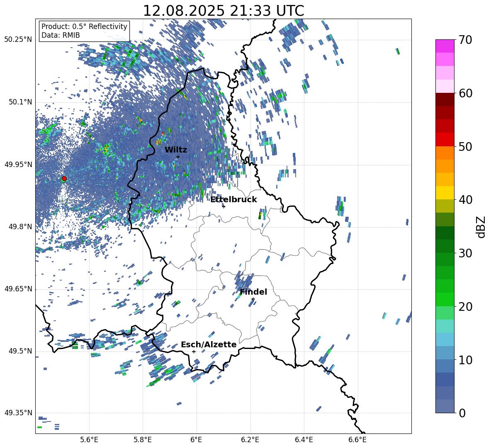Viewport: 491px width, 448px height.
Task: Click the dark maroon colorbar segment below 60
Action: click(x=445, y=99)
